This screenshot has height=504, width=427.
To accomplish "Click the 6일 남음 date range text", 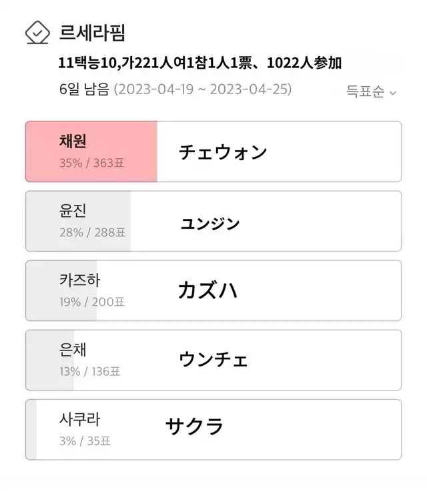I will click(175, 89).
